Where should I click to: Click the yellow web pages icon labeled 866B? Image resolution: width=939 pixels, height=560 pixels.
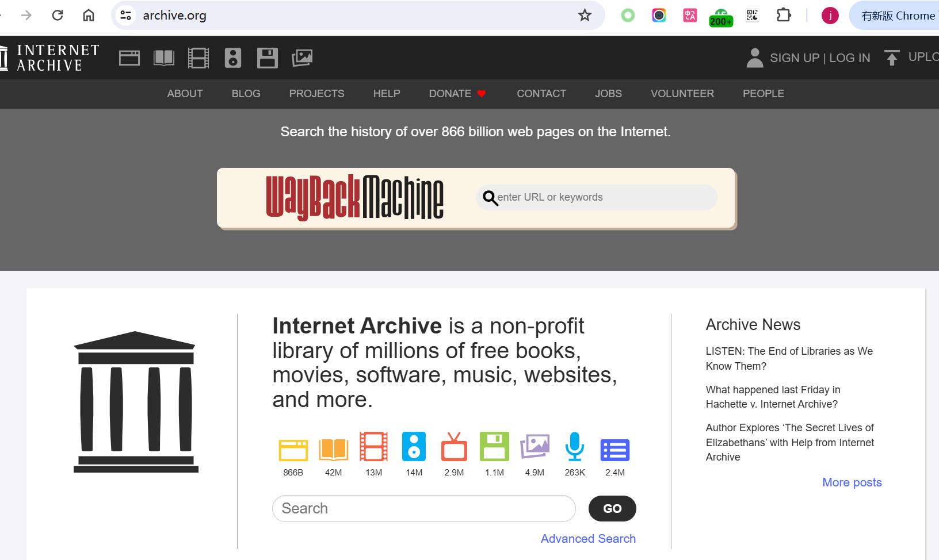pos(293,450)
